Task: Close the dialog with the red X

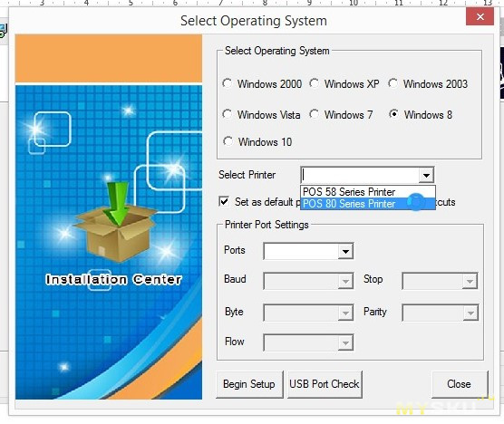Action: tap(480, 16)
